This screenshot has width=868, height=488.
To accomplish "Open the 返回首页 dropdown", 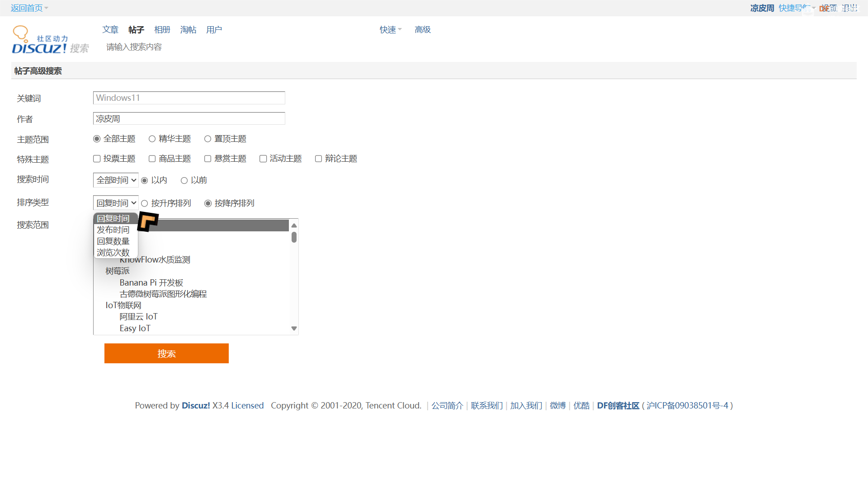I will click(29, 8).
